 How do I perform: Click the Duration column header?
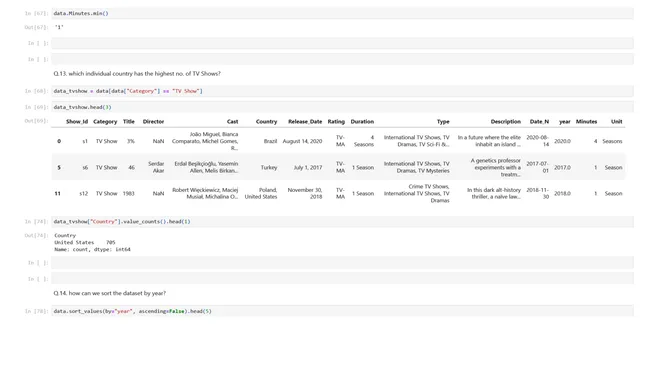click(x=362, y=121)
